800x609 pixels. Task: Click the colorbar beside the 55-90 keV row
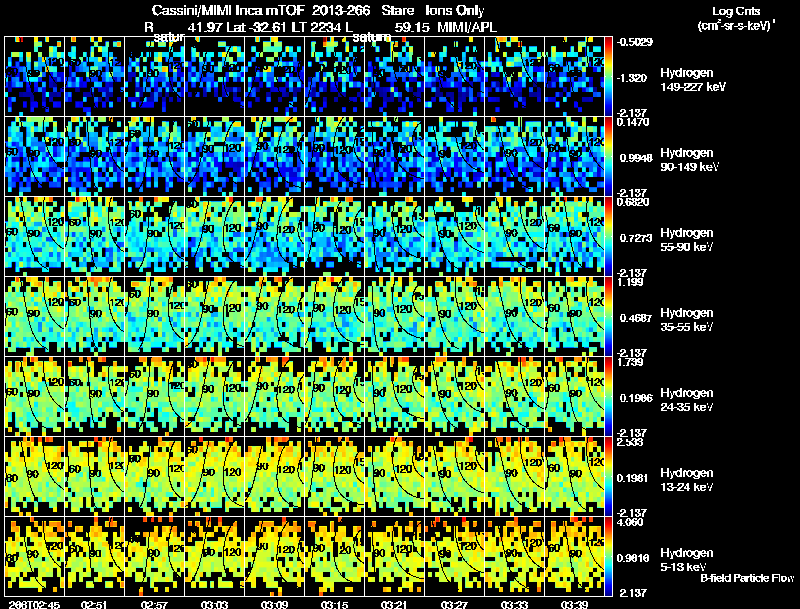pos(609,236)
